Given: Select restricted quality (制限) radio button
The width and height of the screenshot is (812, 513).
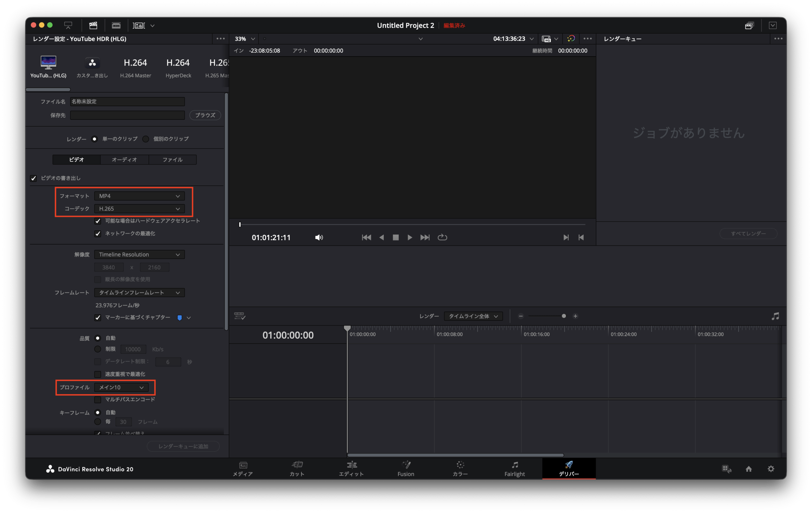Looking at the screenshot, I should coord(98,349).
